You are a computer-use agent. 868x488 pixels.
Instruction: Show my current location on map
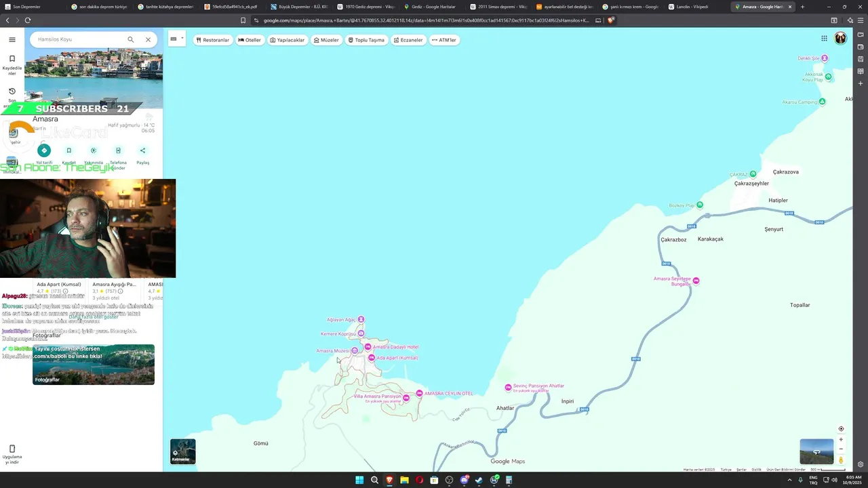coord(841,429)
